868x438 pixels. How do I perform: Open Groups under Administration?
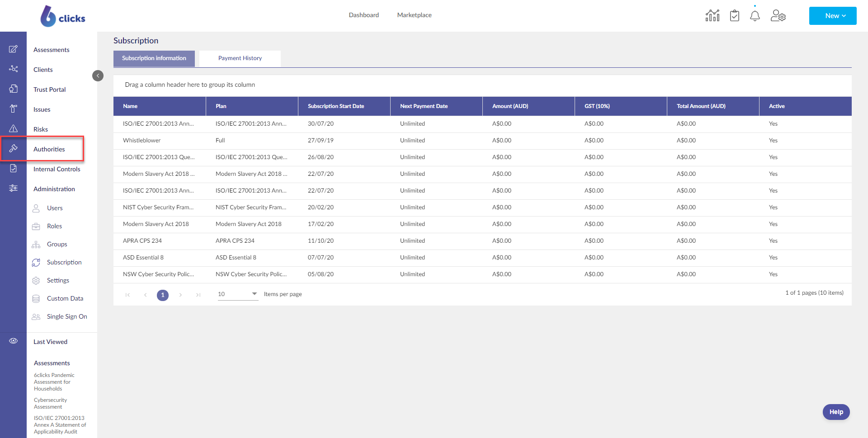tap(57, 244)
